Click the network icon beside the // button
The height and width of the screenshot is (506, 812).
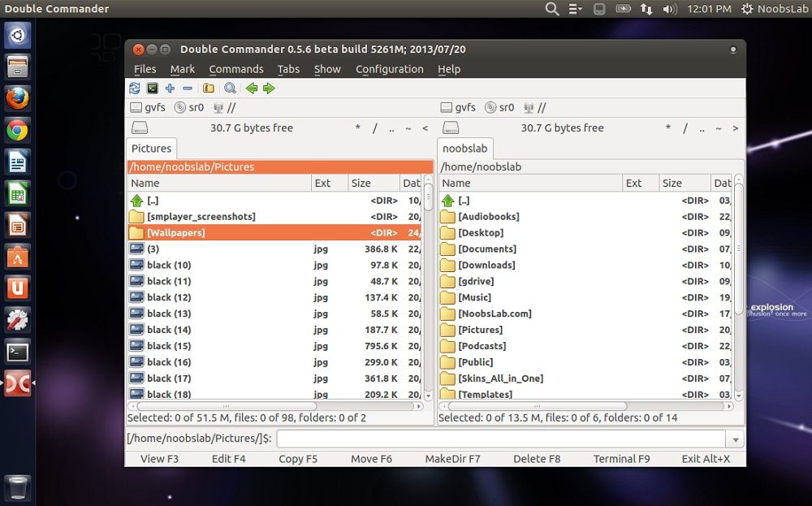point(530,106)
